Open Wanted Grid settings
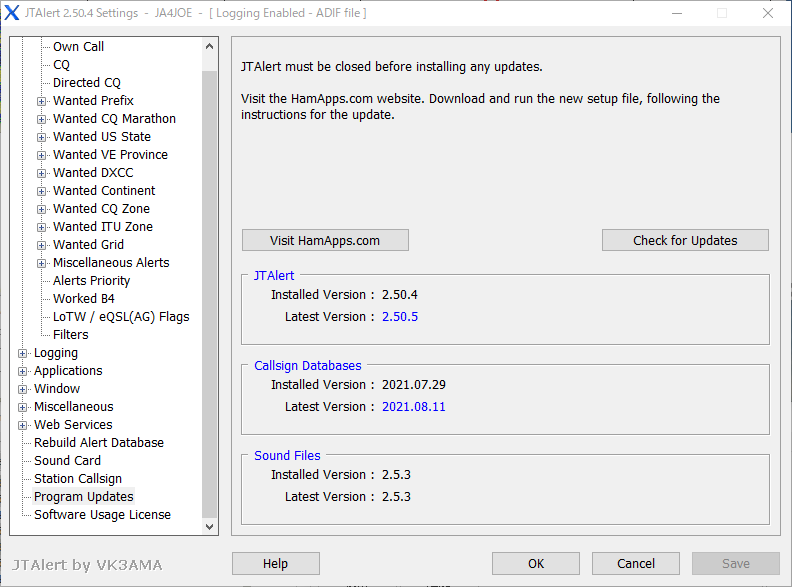The height and width of the screenshot is (587, 792). [x=88, y=244]
